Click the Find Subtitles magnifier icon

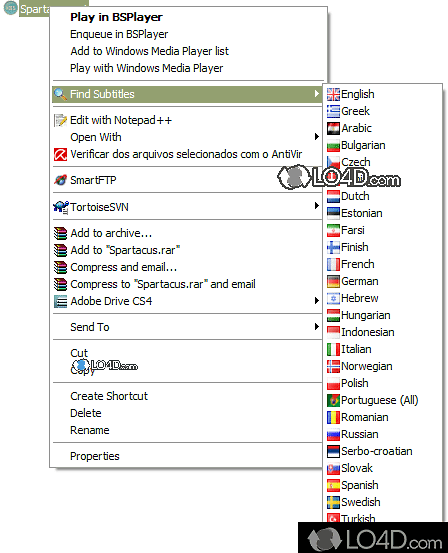coord(60,94)
